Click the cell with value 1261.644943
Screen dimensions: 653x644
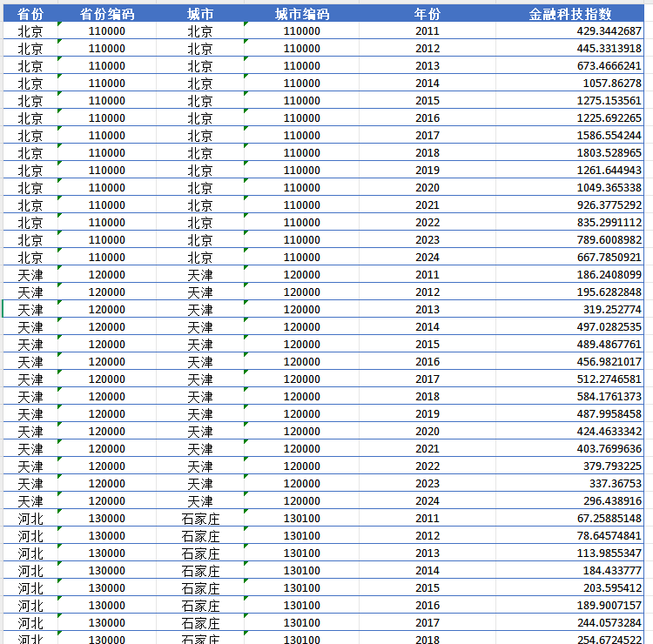tap(569, 171)
